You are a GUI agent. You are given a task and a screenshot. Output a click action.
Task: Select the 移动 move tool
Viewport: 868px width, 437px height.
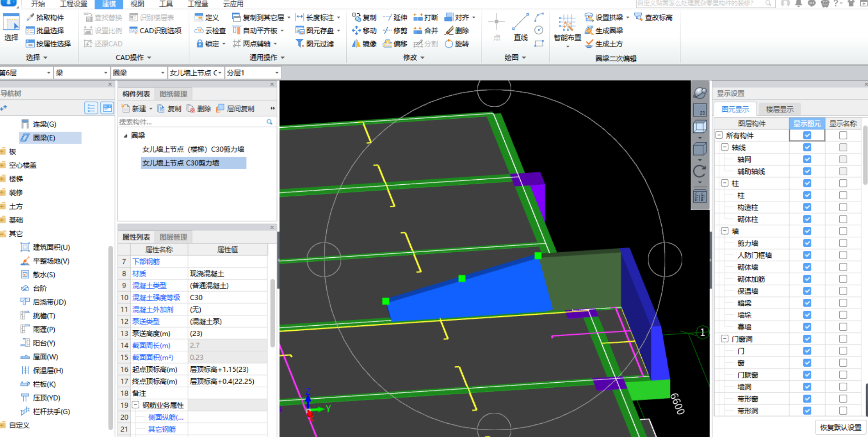tap(364, 31)
